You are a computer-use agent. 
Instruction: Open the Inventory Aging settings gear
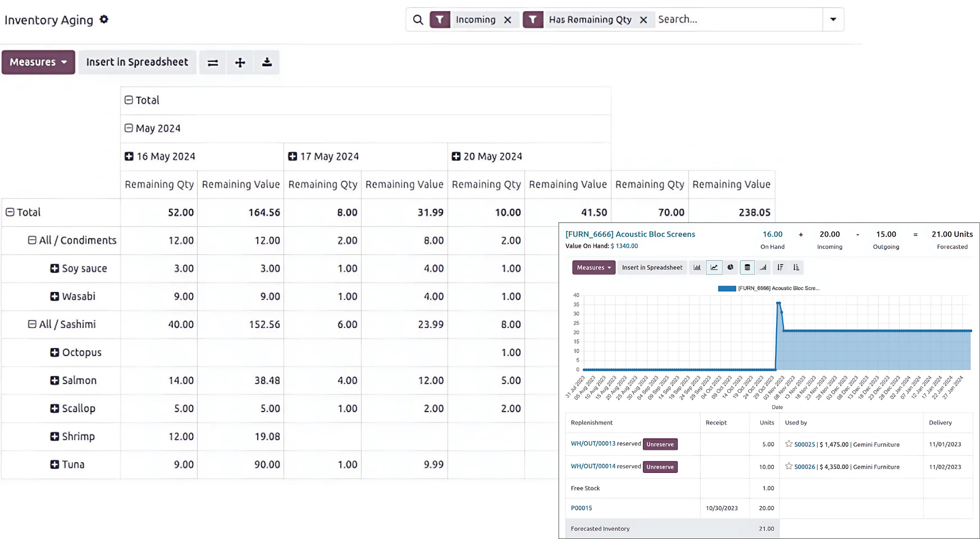pos(104,20)
